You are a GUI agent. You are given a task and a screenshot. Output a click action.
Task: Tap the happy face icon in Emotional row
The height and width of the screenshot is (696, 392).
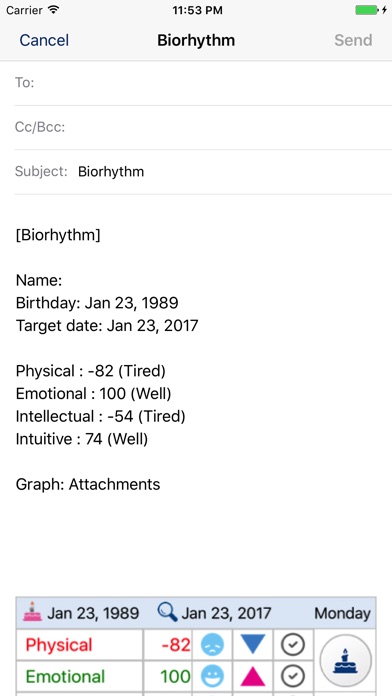[212, 676]
